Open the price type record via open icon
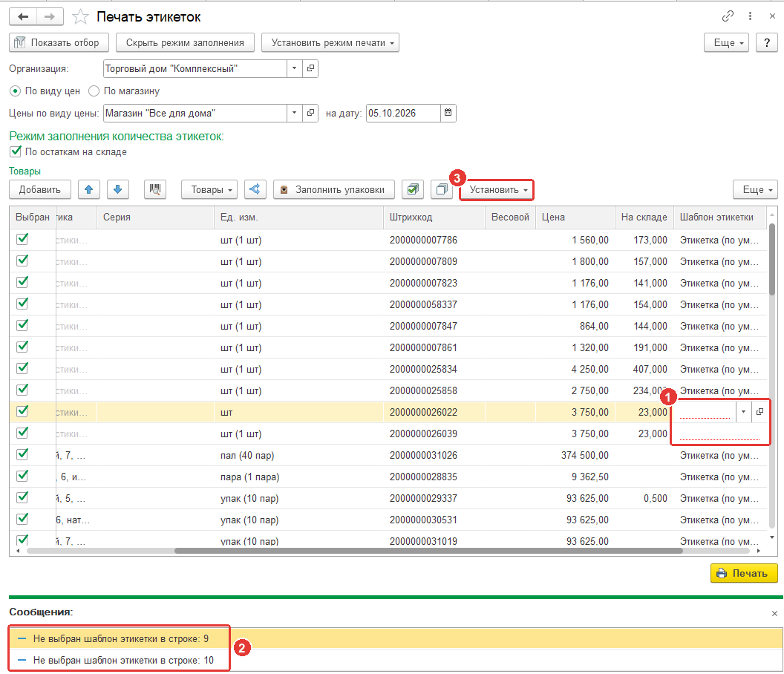Viewport: 784px width, 674px height. (x=310, y=113)
